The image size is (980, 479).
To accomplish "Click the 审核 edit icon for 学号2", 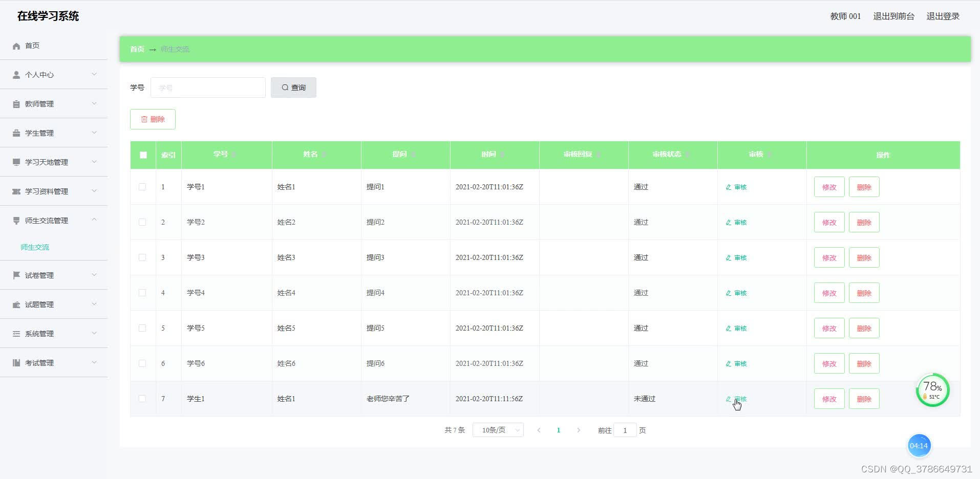I will pos(729,223).
